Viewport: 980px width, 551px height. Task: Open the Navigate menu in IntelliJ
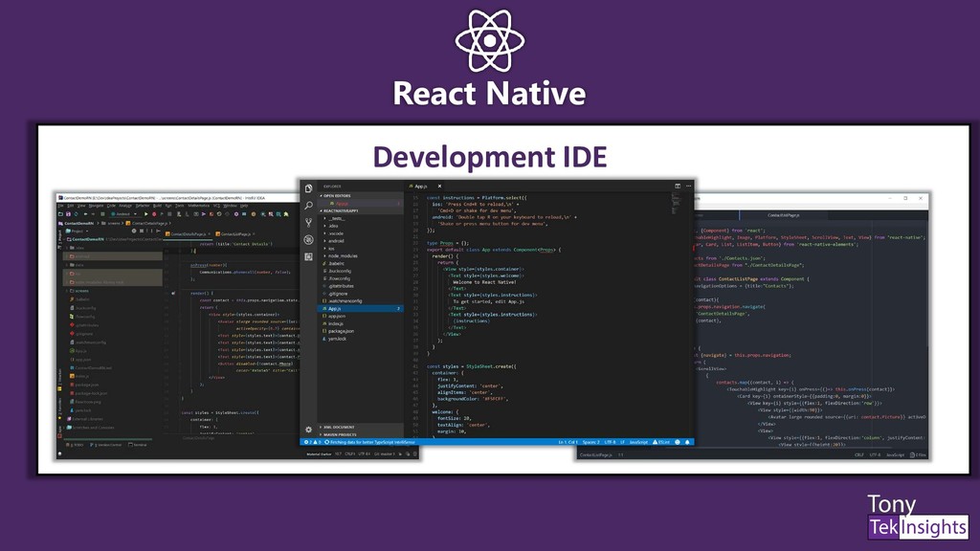pos(97,206)
